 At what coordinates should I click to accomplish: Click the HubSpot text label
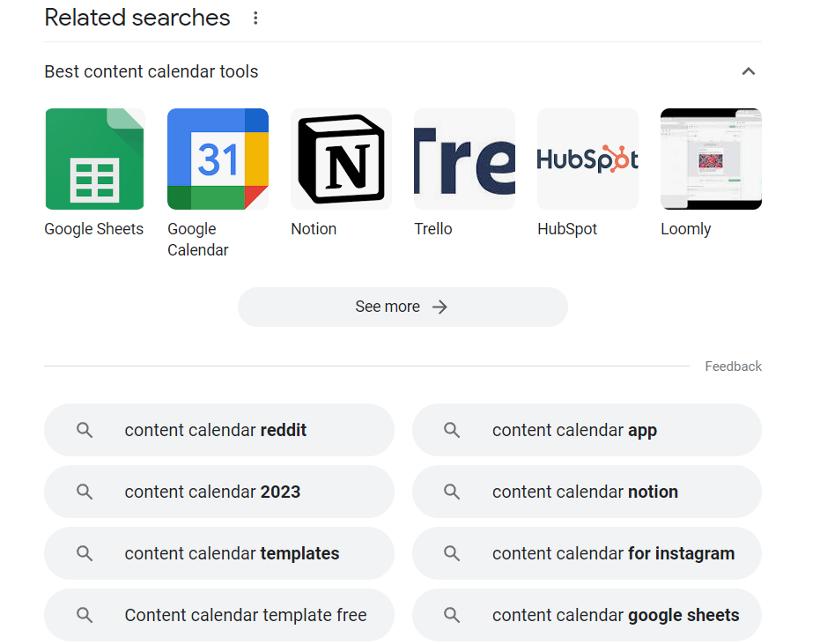(x=567, y=229)
